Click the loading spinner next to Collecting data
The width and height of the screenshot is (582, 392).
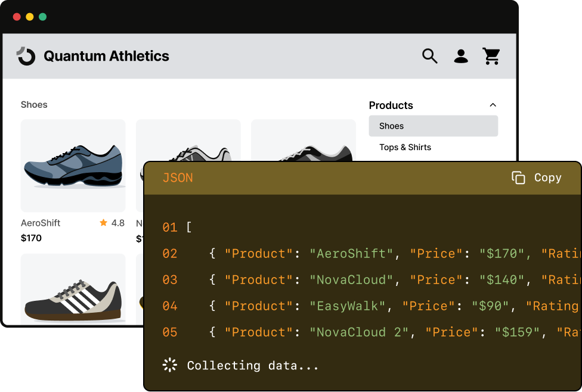[169, 365]
